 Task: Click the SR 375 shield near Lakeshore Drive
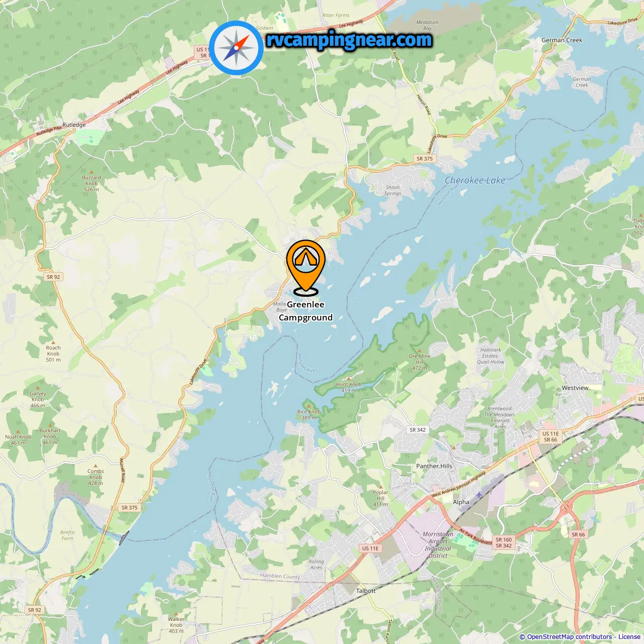(x=425, y=158)
